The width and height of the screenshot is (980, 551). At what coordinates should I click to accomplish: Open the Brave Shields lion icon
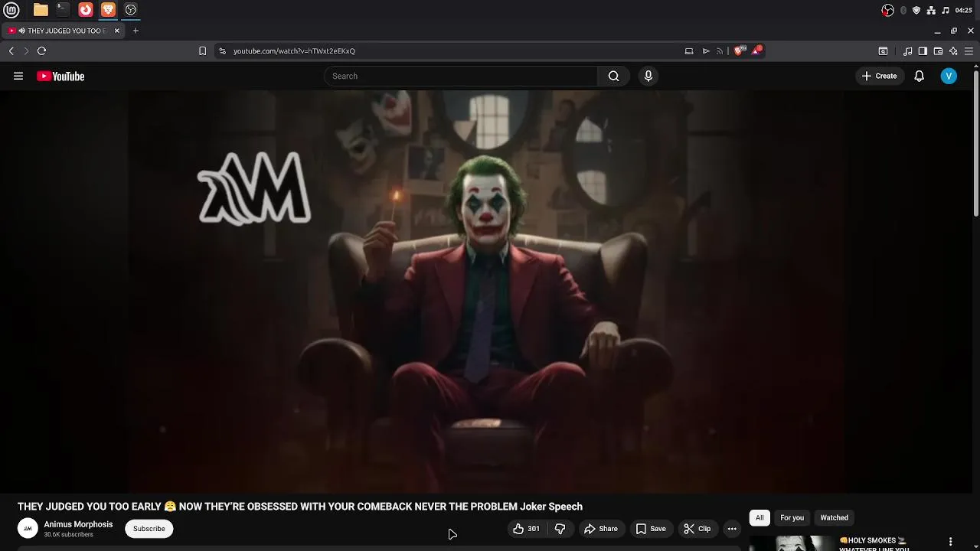(x=739, y=51)
